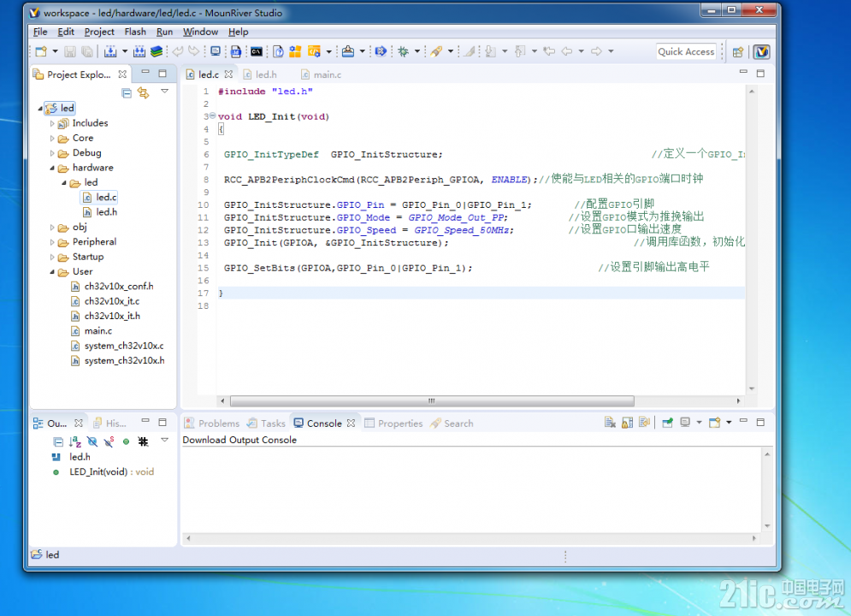The height and width of the screenshot is (616, 851).
Task: Open the Display Selected Console dropdown
Action: [x=699, y=423]
